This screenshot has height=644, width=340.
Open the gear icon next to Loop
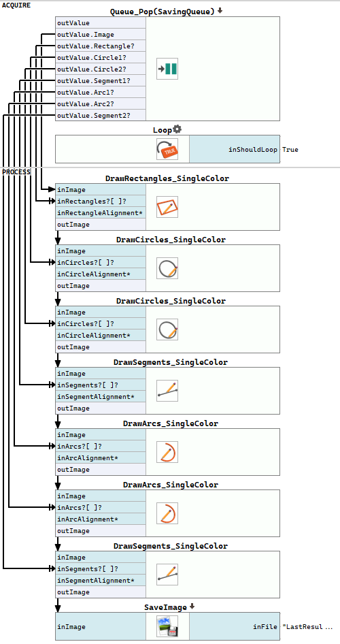[177, 130]
